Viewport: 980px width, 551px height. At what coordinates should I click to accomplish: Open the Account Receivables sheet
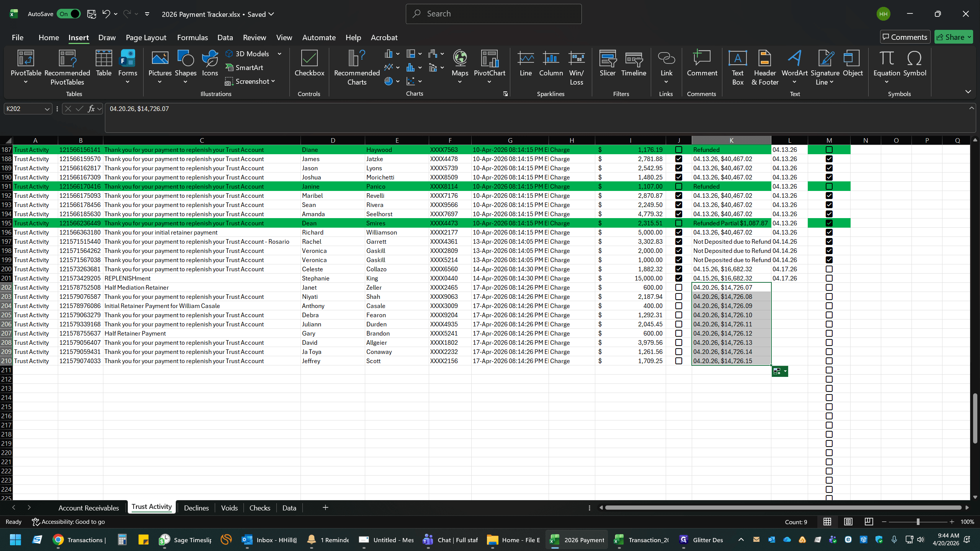click(89, 508)
